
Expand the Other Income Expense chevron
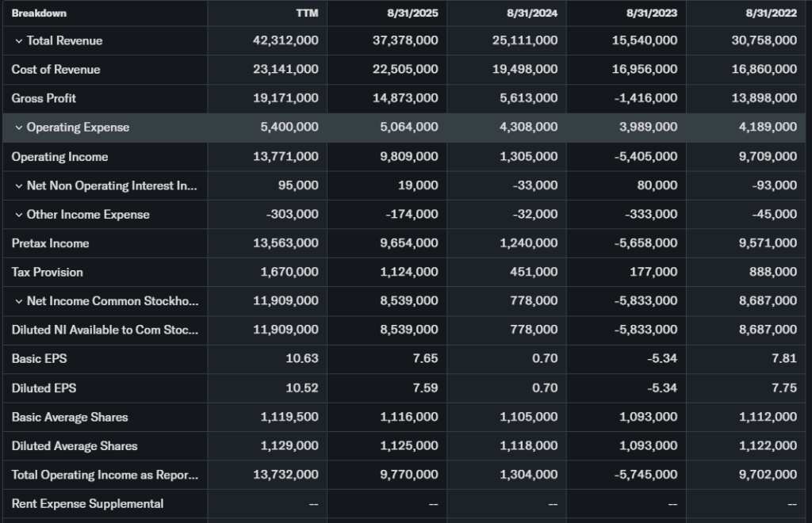tap(18, 215)
